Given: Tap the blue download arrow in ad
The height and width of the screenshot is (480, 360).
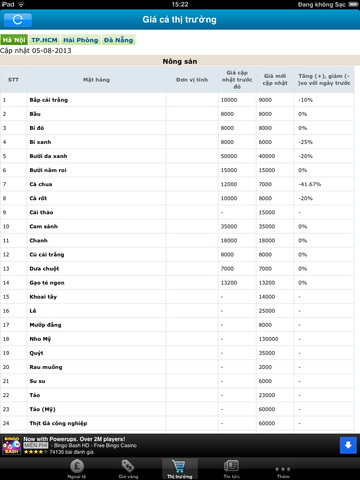Looking at the screenshot, I should (348, 445).
